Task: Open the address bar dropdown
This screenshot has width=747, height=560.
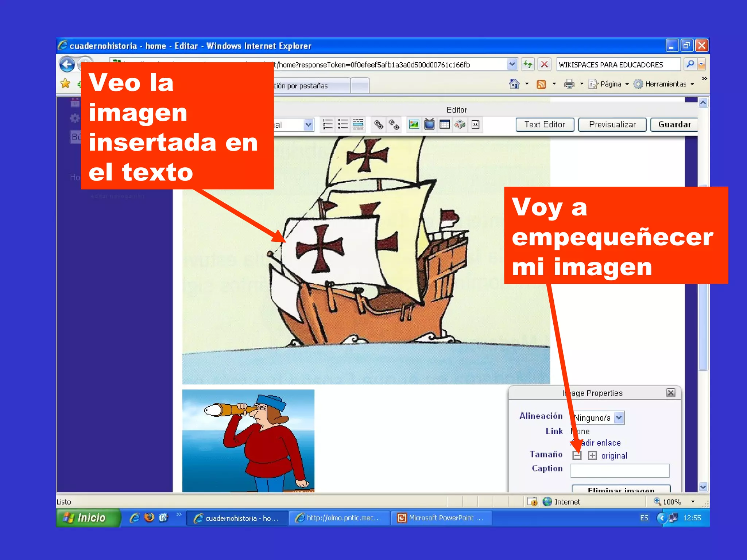Action: [x=512, y=65]
